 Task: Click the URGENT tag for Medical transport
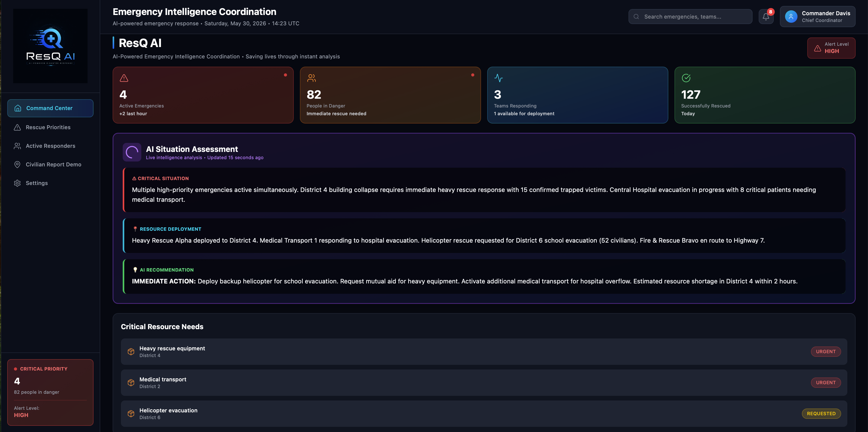click(826, 382)
